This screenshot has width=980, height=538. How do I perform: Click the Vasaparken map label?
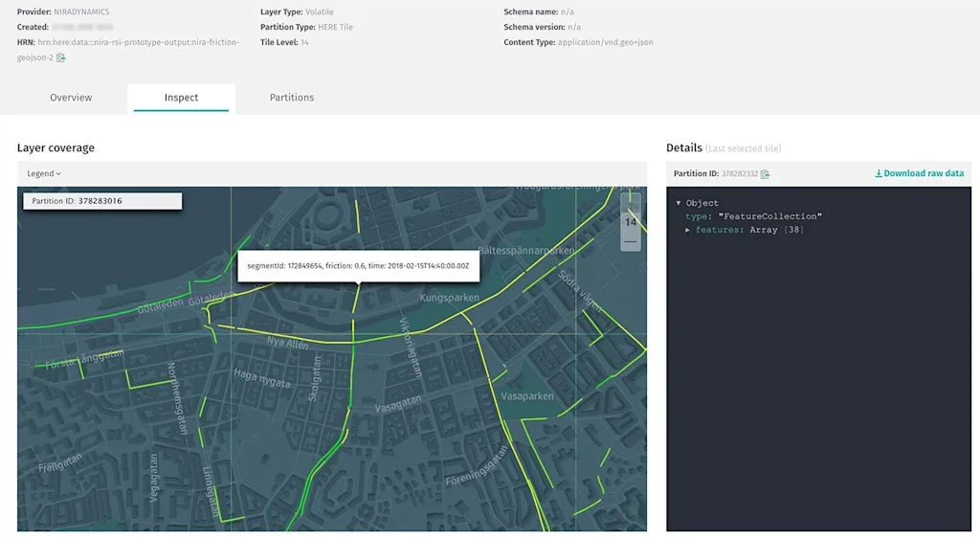(527, 396)
